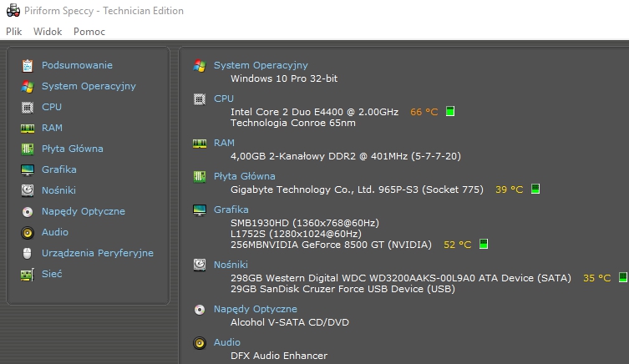Screen dimensions: 629x364
Task: Click the Audio heading in summary panel
Action: click(x=227, y=342)
